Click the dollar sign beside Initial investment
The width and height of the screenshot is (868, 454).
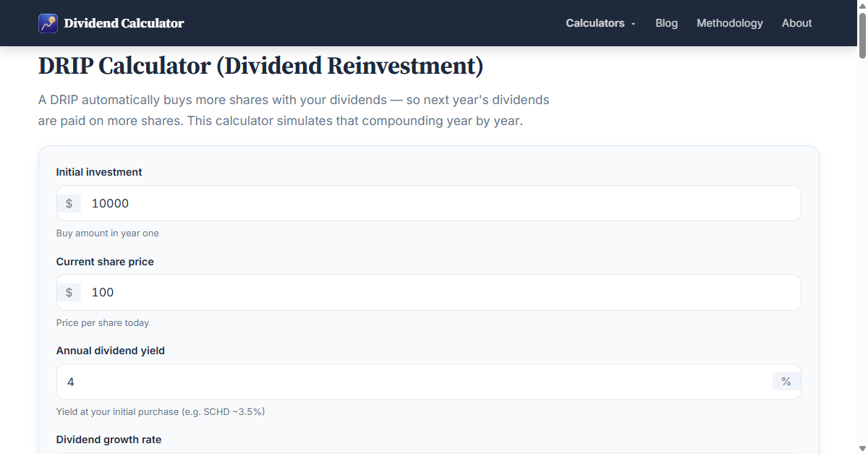69,203
